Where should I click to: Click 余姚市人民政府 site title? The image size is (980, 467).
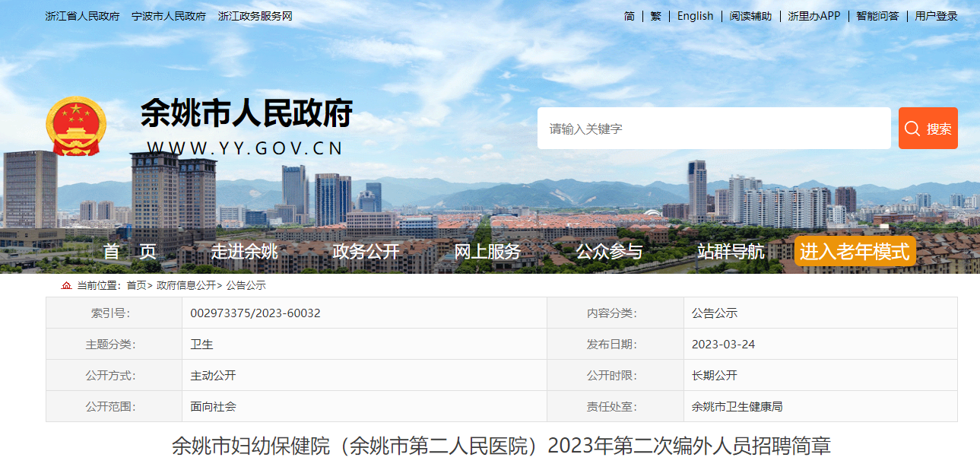pos(247,114)
